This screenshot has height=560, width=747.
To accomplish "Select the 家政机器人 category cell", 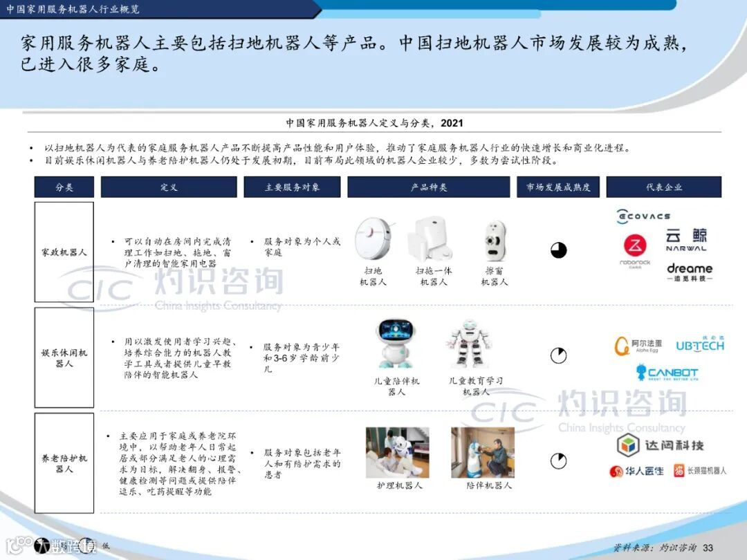I will 64,252.
